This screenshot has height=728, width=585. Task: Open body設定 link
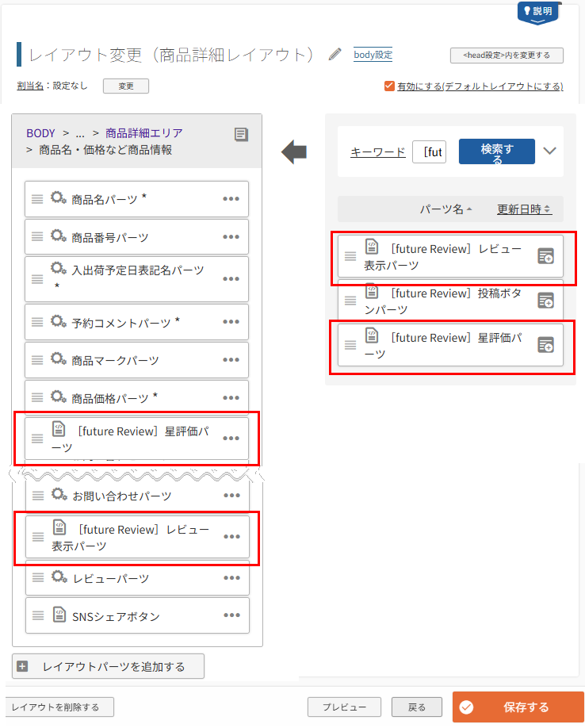click(x=373, y=55)
